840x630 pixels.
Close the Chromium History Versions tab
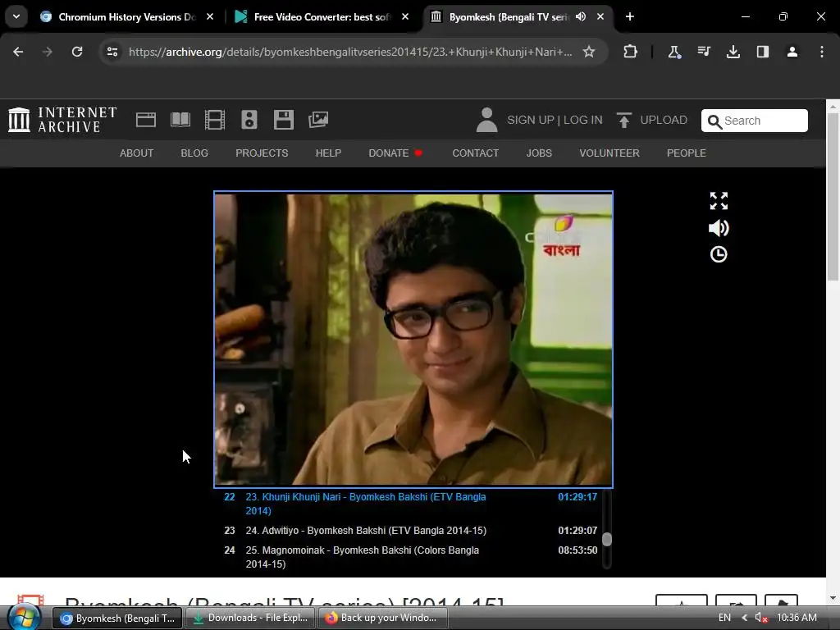click(x=210, y=16)
